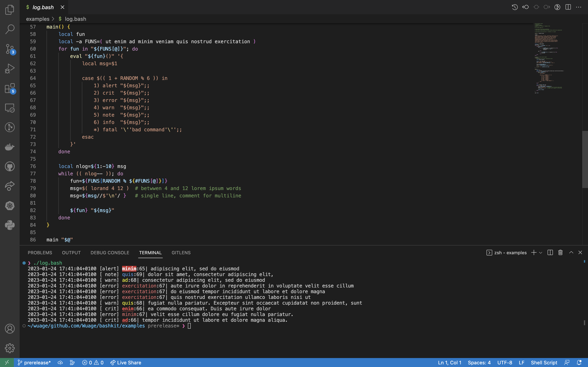Toggle maximize panel size chevron
This screenshot has width=588, height=367.
(571, 252)
